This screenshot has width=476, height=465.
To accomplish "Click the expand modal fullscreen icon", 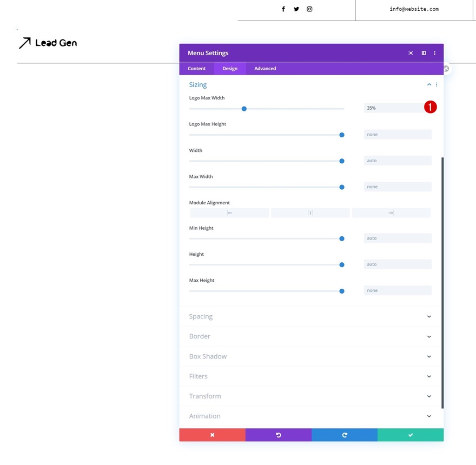I will coord(411,53).
